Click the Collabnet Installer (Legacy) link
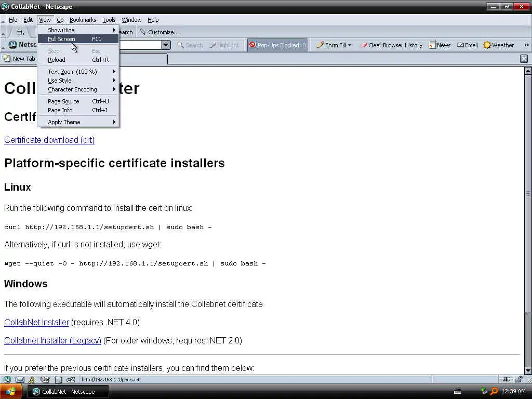The height and width of the screenshot is (399, 532). click(52, 341)
